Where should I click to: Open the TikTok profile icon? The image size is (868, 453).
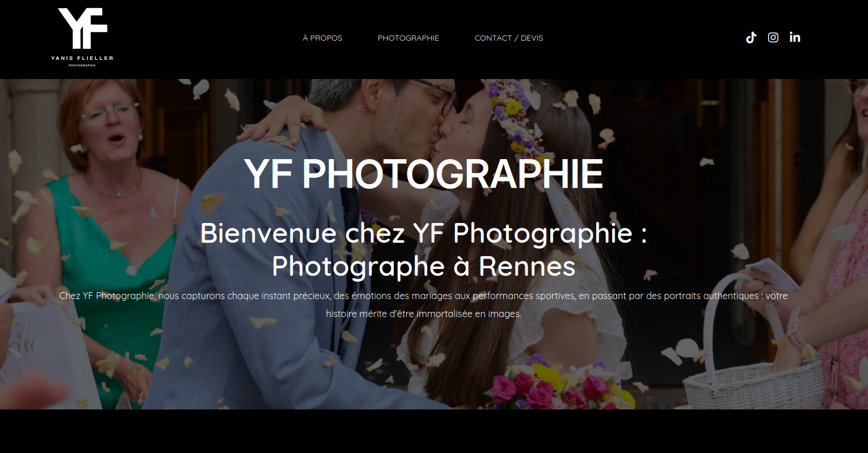[x=751, y=38]
